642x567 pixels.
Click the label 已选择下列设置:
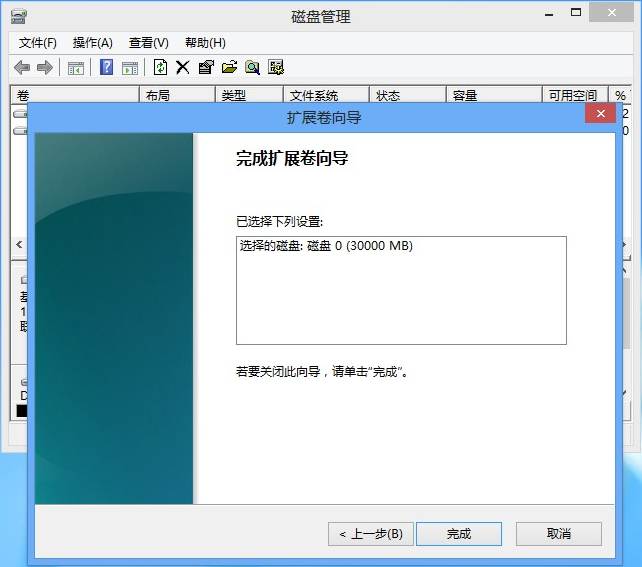[x=280, y=222]
